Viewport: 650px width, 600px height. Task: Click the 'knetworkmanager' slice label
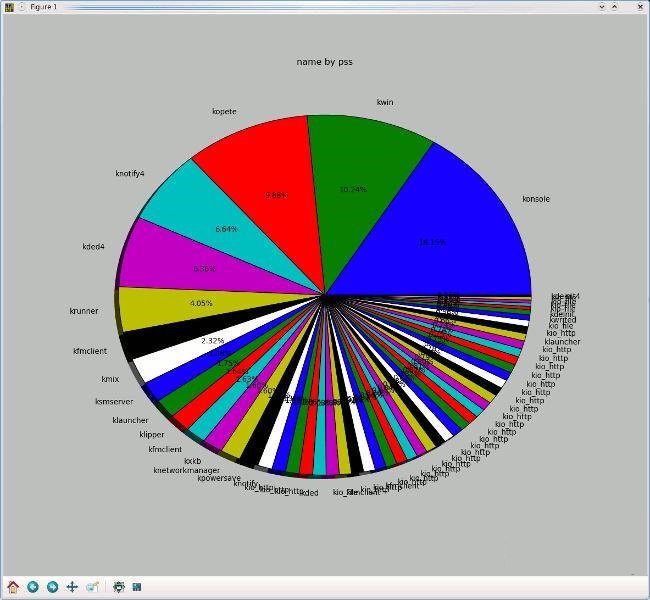(187, 471)
